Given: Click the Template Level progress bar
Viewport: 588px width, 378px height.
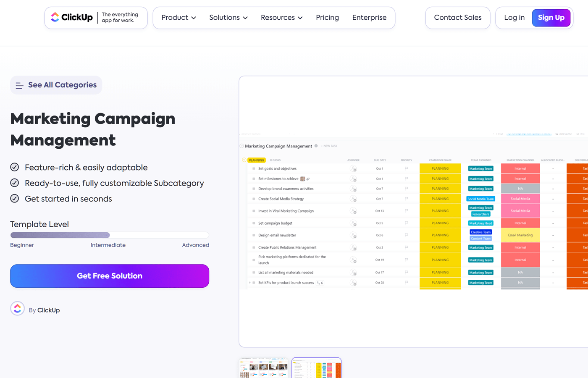Looking at the screenshot, I should pos(110,235).
